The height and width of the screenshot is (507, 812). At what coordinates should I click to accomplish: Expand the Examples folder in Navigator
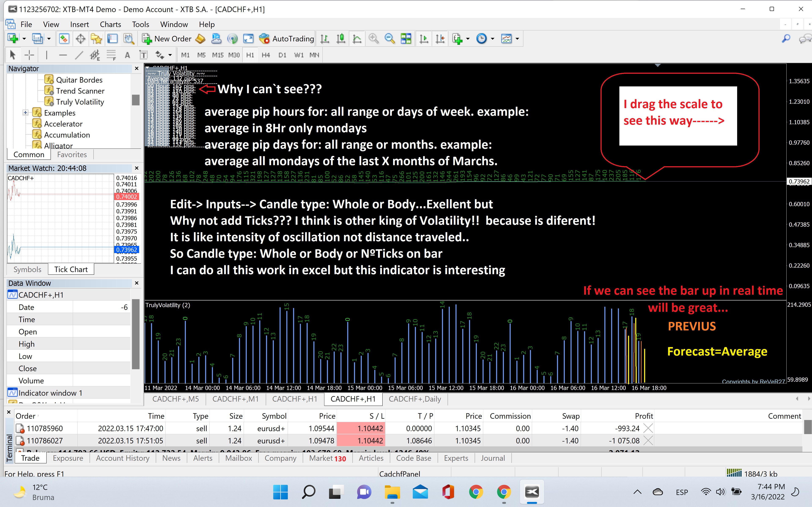26,113
